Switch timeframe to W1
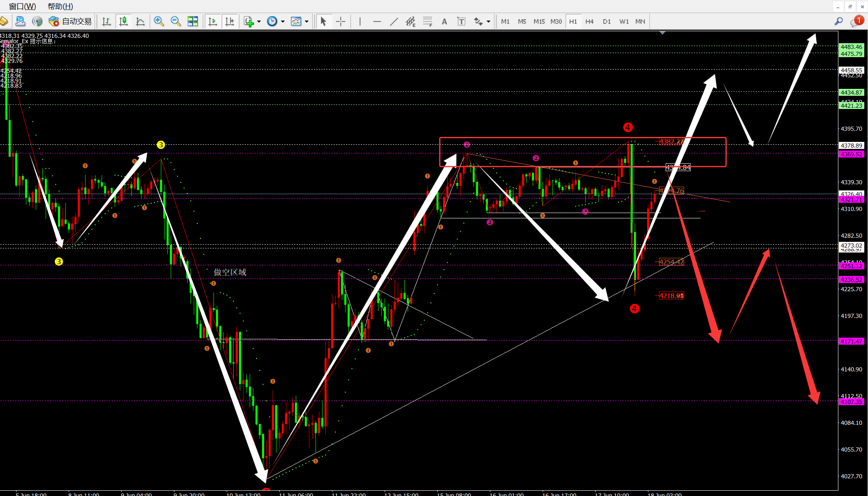868x496 pixels. click(x=624, y=21)
